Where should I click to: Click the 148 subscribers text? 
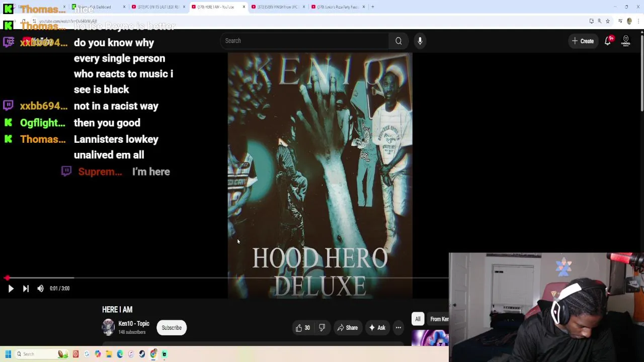[x=132, y=332]
